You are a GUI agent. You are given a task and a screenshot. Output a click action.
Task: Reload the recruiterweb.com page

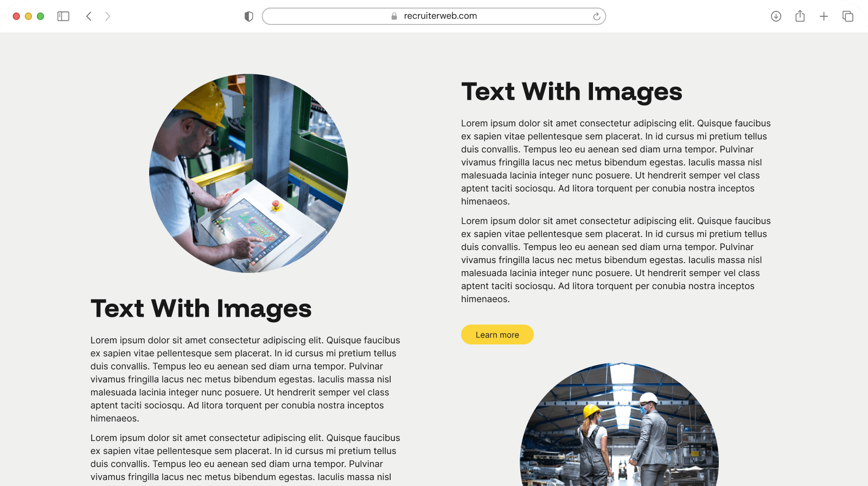point(596,16)
